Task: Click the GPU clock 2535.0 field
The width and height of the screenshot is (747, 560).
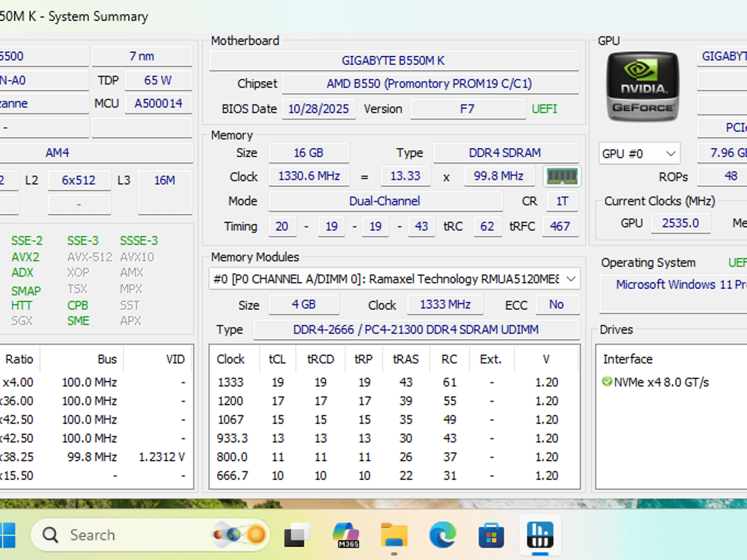Action: [681, 223]
